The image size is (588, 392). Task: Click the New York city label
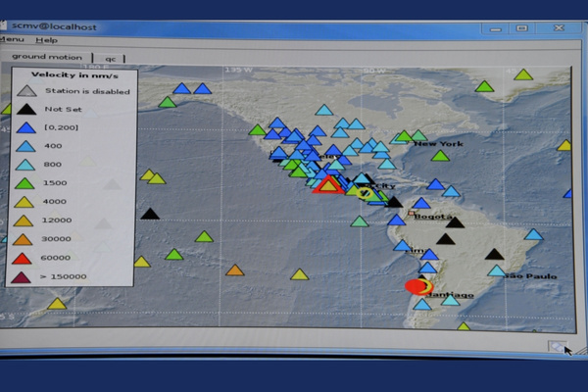coord(437,143)
